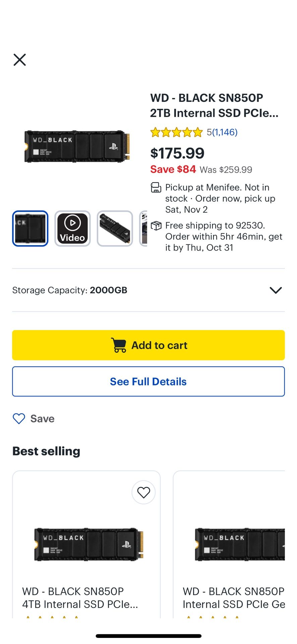Click the store pickup icon
Screen dimensions: 297x644
(x=156, y=187)
